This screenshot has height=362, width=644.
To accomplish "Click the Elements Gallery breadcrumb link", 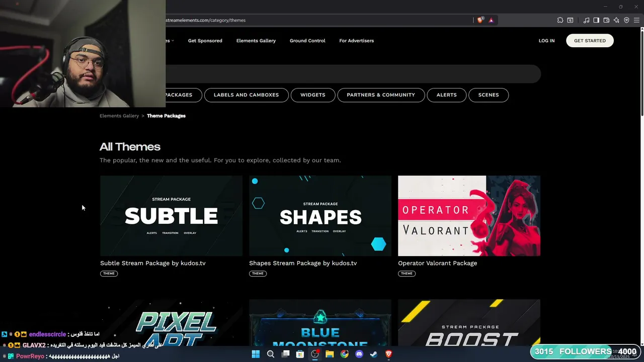I will [119, 116].
